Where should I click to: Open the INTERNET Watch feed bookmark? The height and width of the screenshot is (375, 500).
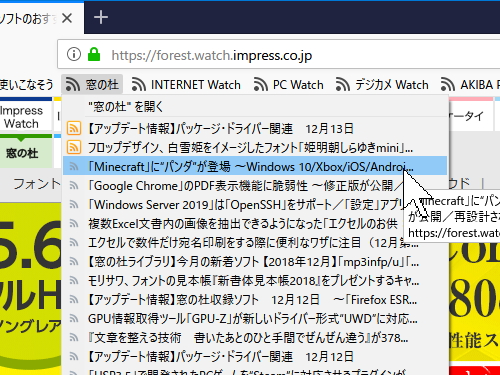186,85
